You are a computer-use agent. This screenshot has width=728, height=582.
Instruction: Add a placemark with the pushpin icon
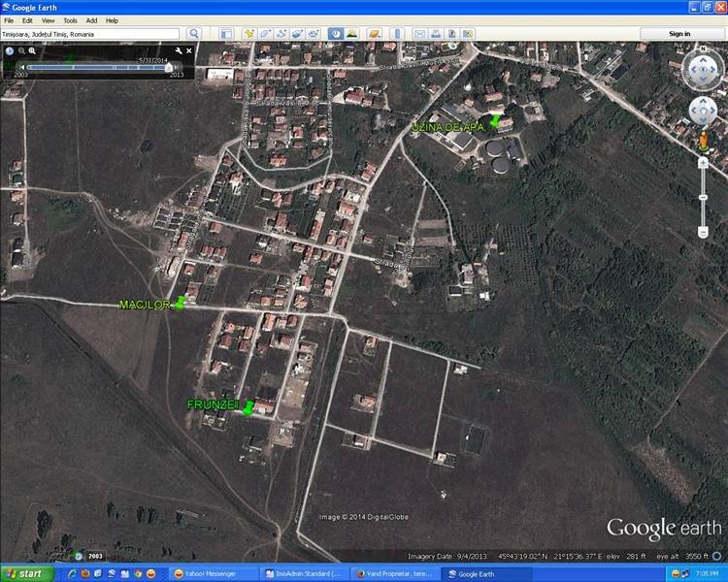(249, 34)
